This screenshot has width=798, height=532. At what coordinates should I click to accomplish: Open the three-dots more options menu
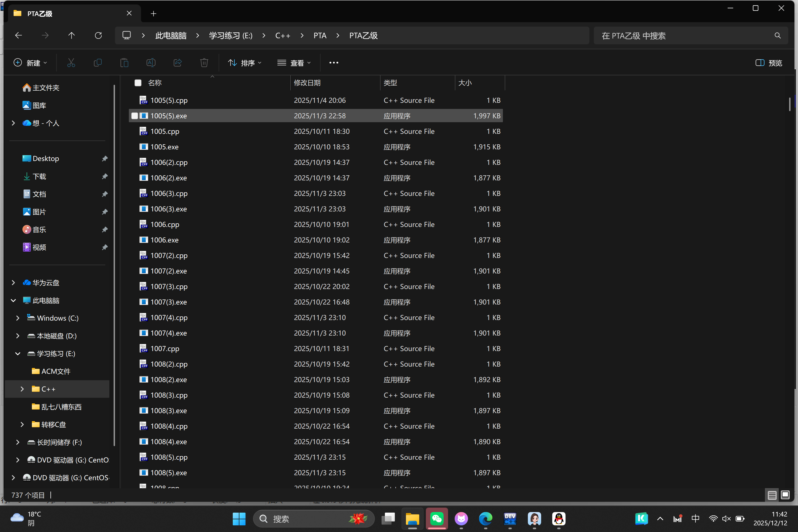tap(334, 63)
